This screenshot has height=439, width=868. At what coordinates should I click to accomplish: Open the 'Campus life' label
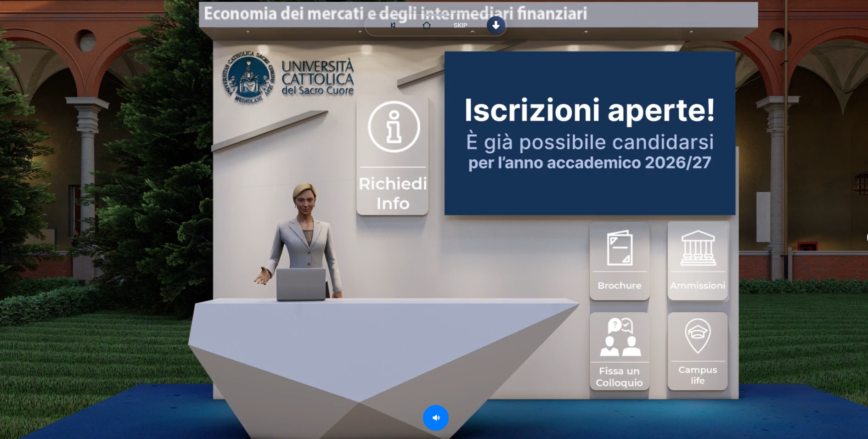[x=697, y=375]
